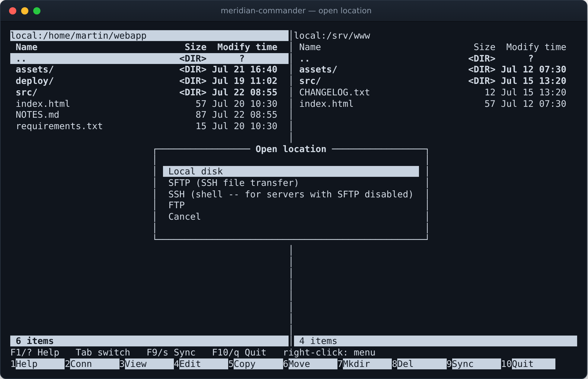Click left panel Size column header

coord(196,47)
